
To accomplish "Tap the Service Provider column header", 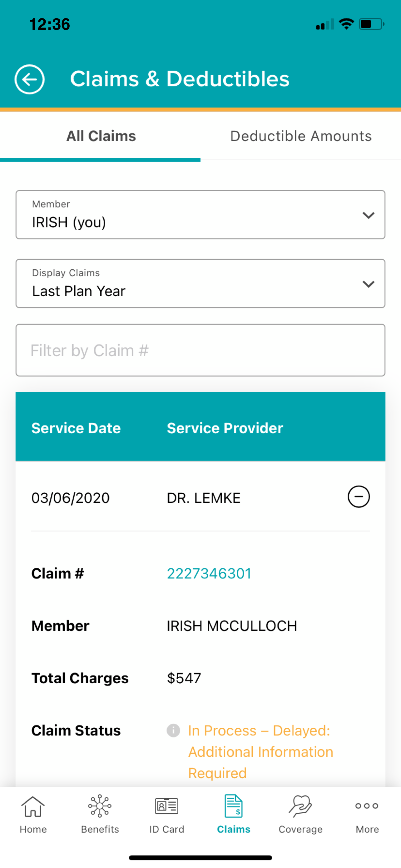I will [x=225, y=428].
